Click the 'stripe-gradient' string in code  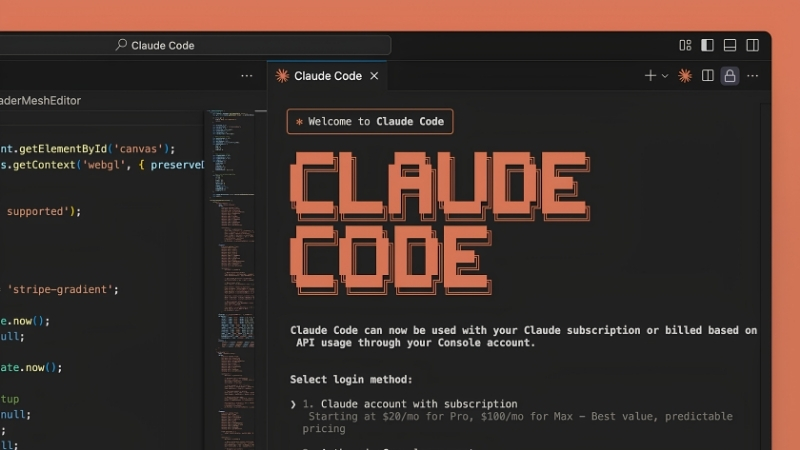[60, 290]
